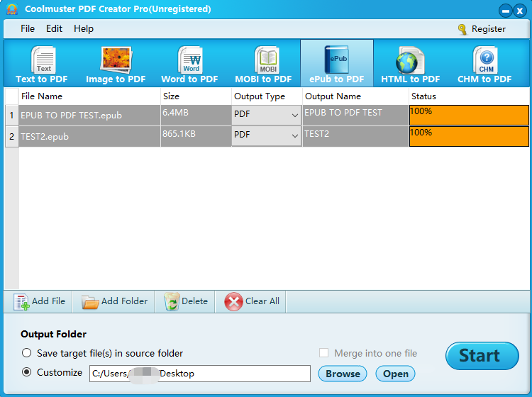Viewport: 532px width, 397px height.
Task: Click the 865.1KB size cell
Action: coord(196,136)
